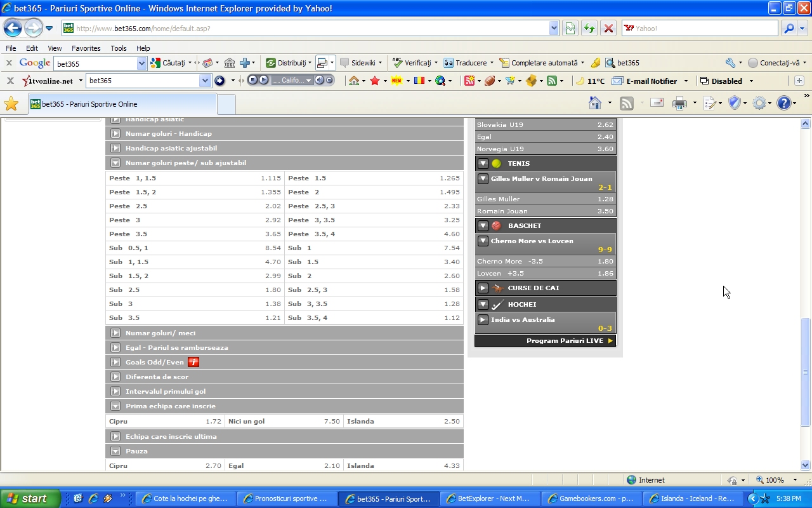Screen dimensions: 812x508
Task: Expand the Diferenta de scor section
Action: (x=115, y=377)
